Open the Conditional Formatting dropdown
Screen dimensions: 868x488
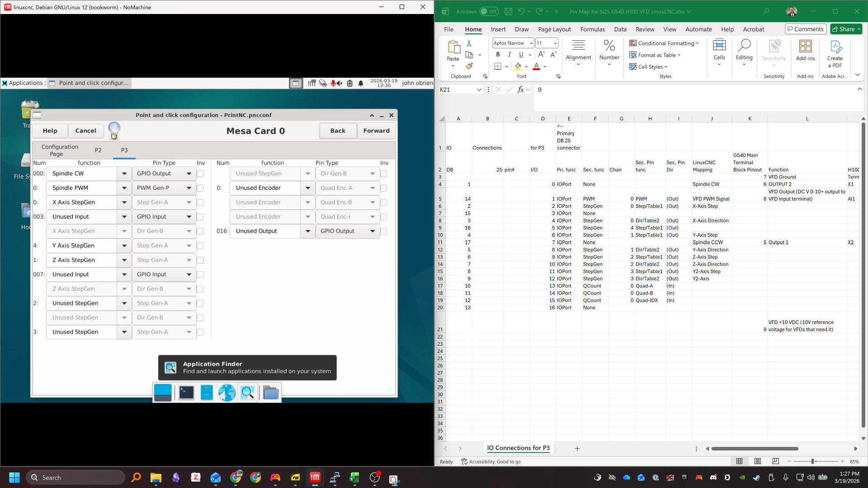(664, 43)
